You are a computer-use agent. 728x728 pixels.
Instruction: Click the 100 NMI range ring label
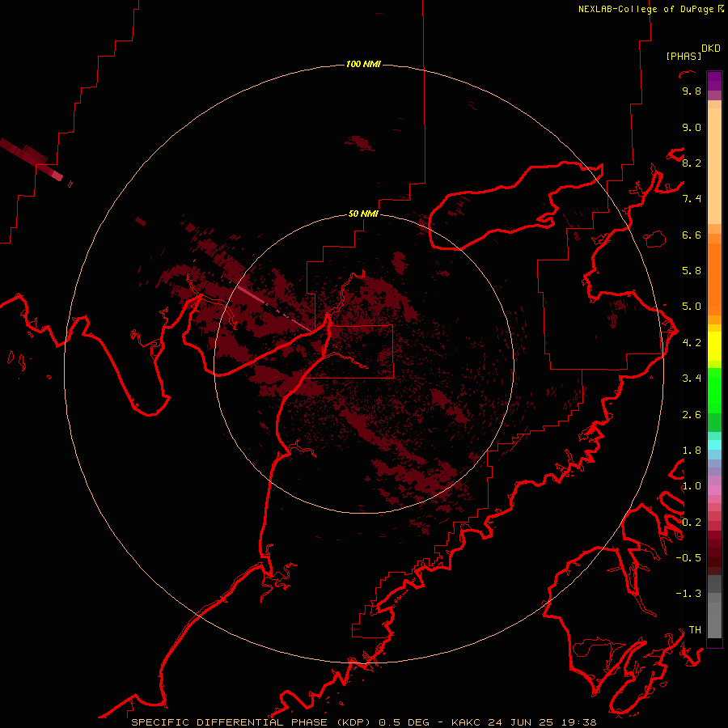(363, 64)
